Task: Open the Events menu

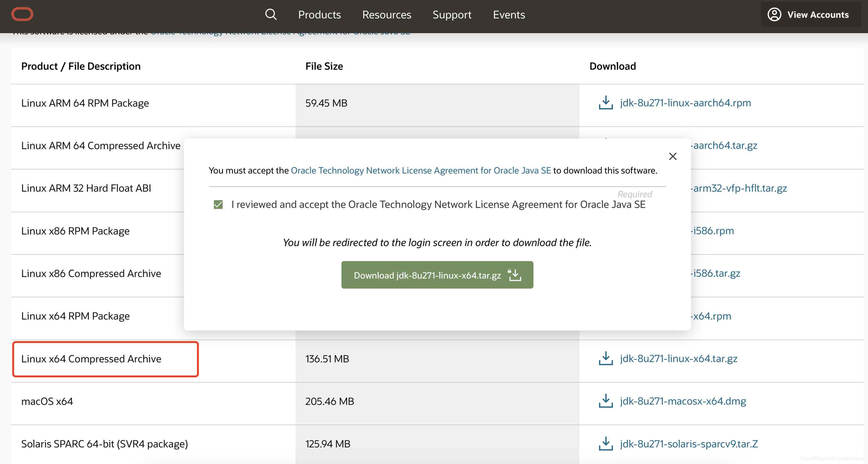Action: point(509,14)
